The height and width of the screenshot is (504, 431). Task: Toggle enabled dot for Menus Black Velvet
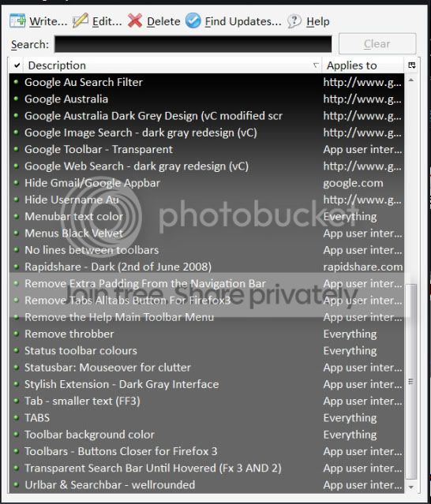pyautogui.click(x=16, y=233)
